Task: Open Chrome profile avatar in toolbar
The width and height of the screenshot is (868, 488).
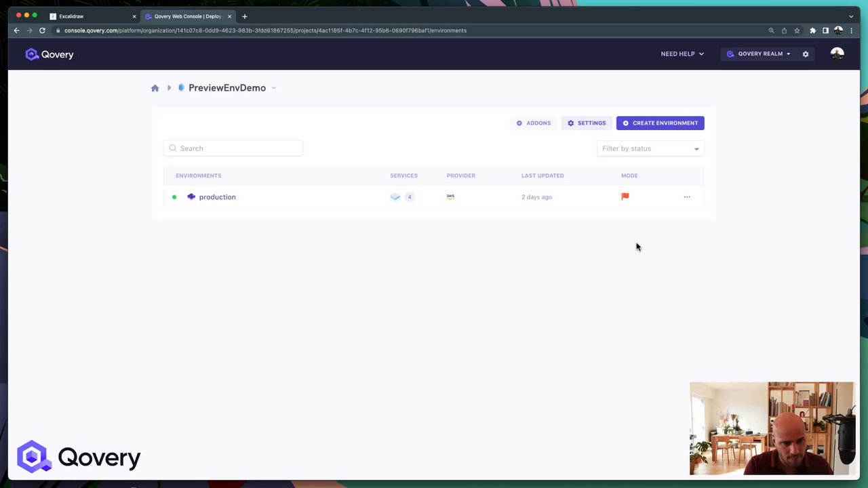Action: [x=838, y=30]
